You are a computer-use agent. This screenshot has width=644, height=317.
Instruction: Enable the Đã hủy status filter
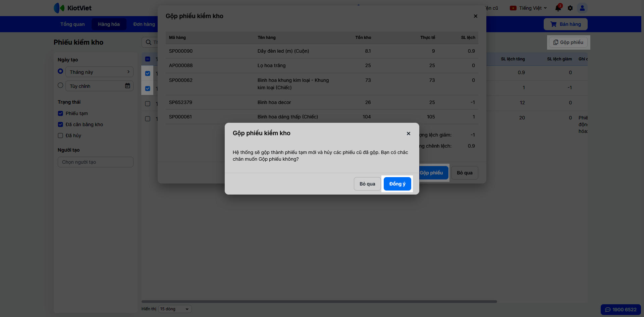tap(60, 136)
